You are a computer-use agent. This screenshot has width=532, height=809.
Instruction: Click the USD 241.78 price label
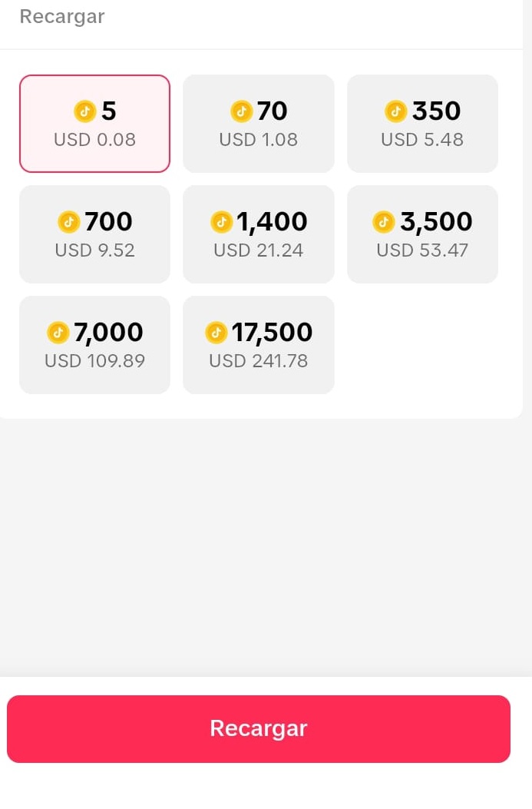pyautogui.click(x=259, y=361)
